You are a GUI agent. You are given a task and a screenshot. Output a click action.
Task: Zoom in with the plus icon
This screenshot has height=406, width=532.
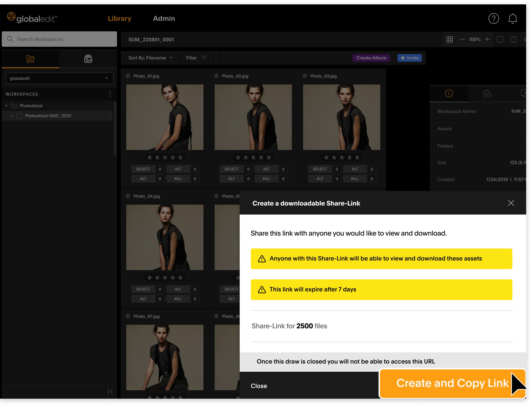(x=487, y=39)
